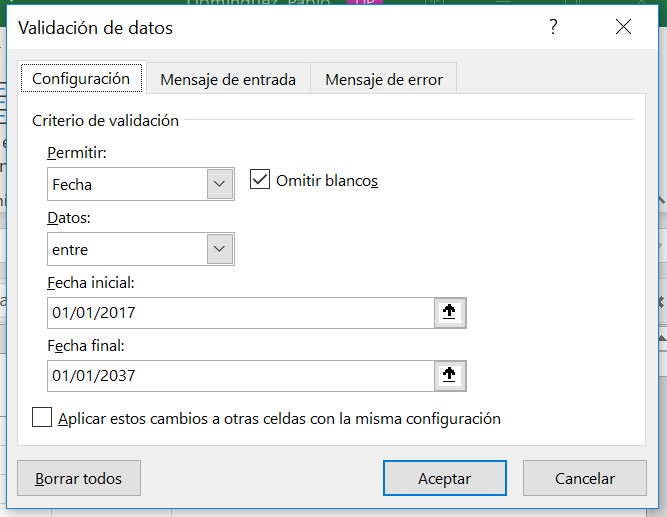Screen dimensions: 667x517
Task: Enable Aplicar estos cambios a otras celdas checkbox
Action: point(42,417)
